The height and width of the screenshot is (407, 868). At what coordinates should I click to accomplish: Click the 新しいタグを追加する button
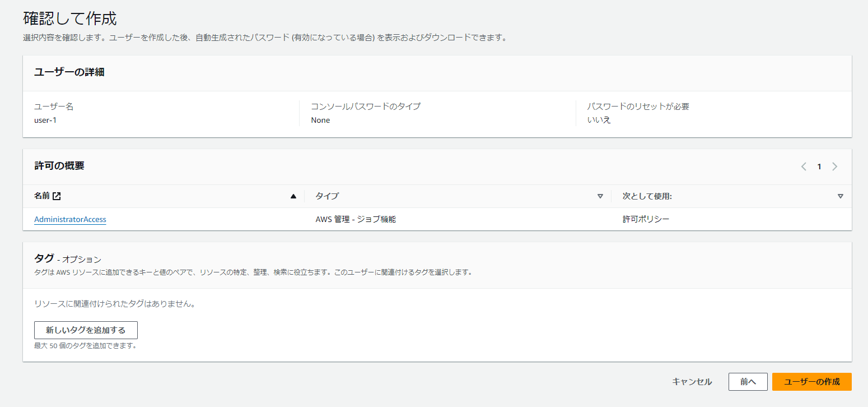(x=86, y=330)
